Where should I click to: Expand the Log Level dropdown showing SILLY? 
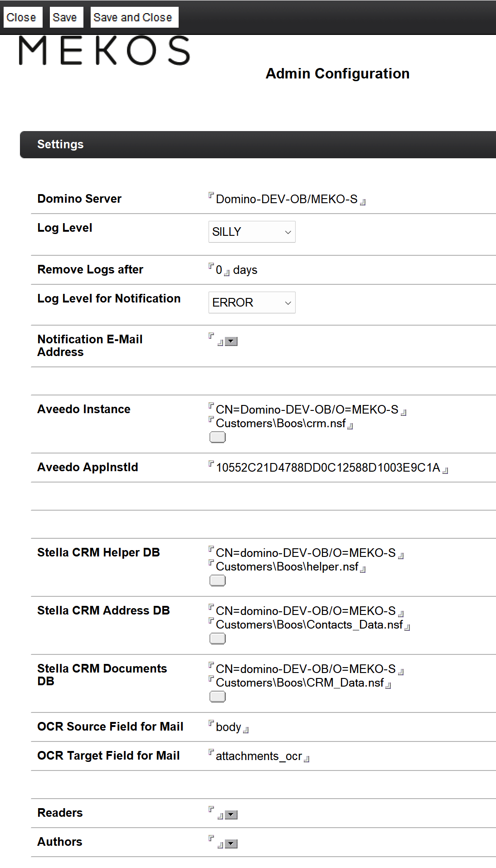(252, 232)
